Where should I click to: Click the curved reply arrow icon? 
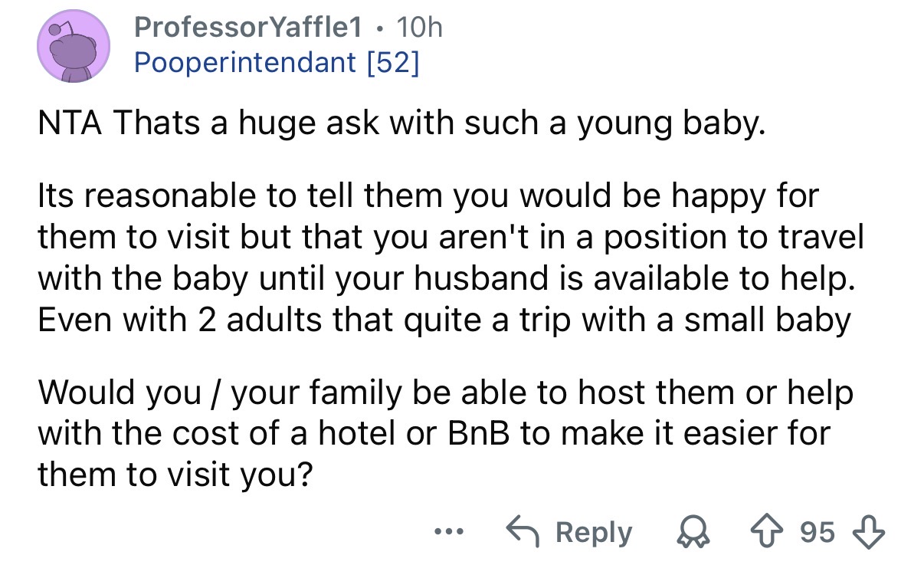click(523, 532)
